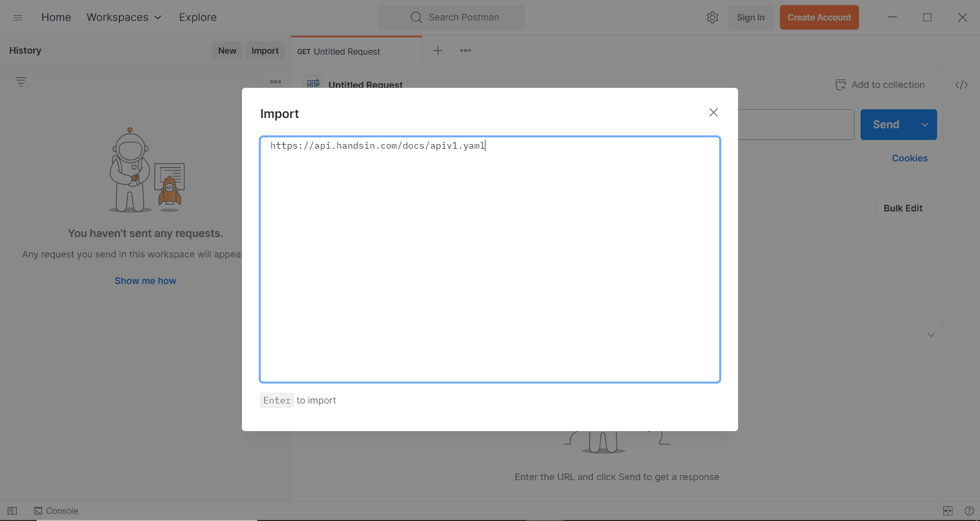The image size is (980, 521).
Task: Click the Add to collection icon
Action: [x=840, y=85]
